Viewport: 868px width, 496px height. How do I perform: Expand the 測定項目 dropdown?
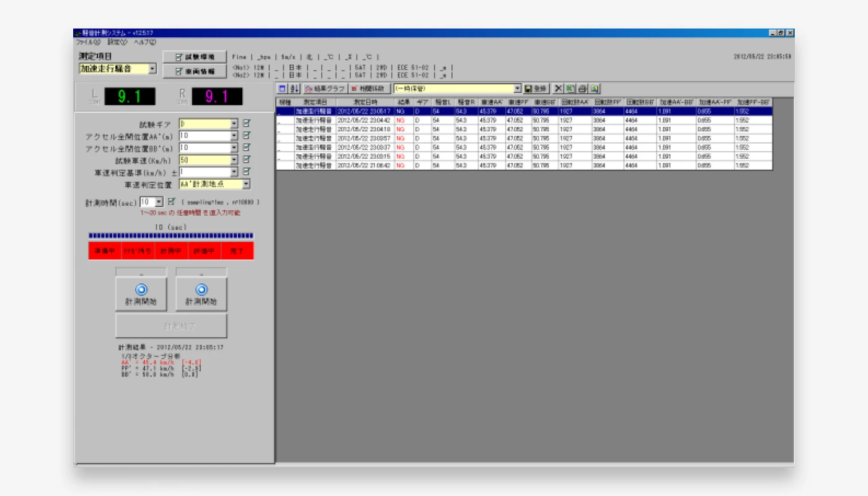153,69
